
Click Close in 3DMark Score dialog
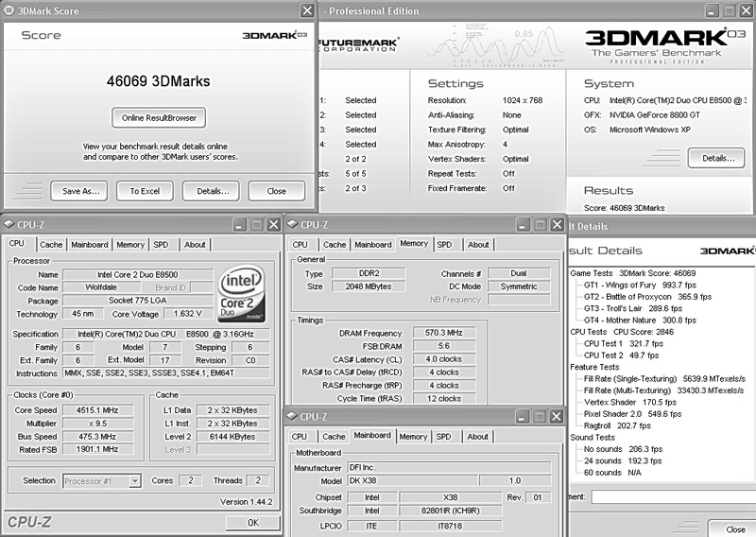point(277,191)
